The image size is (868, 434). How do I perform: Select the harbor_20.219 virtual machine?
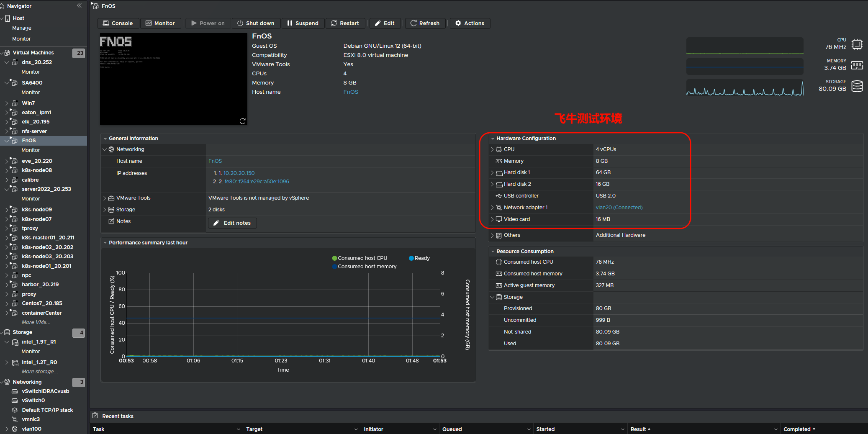40,285
